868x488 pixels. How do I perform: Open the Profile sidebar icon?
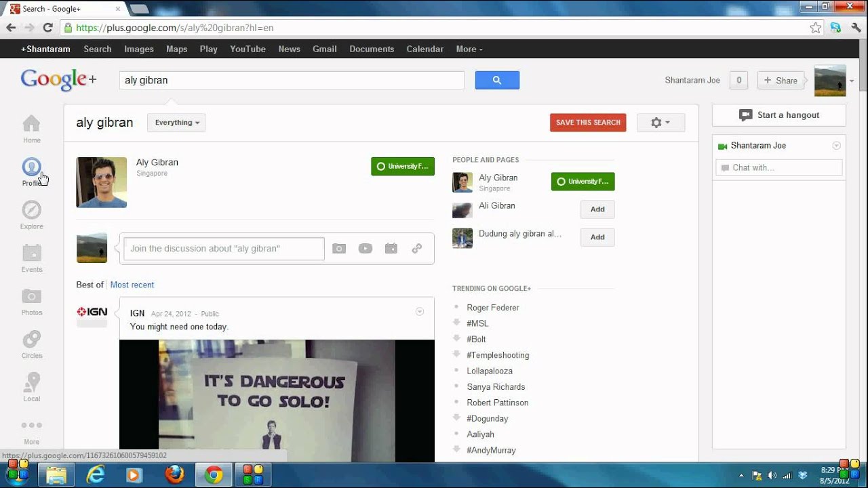pos(32,167)
